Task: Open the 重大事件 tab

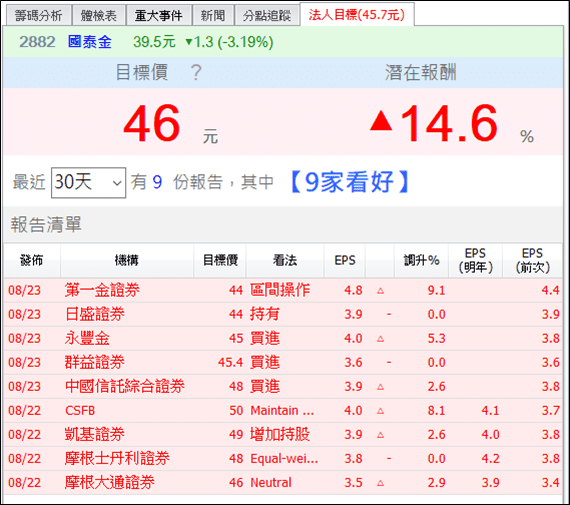Action: click(158, 15)
